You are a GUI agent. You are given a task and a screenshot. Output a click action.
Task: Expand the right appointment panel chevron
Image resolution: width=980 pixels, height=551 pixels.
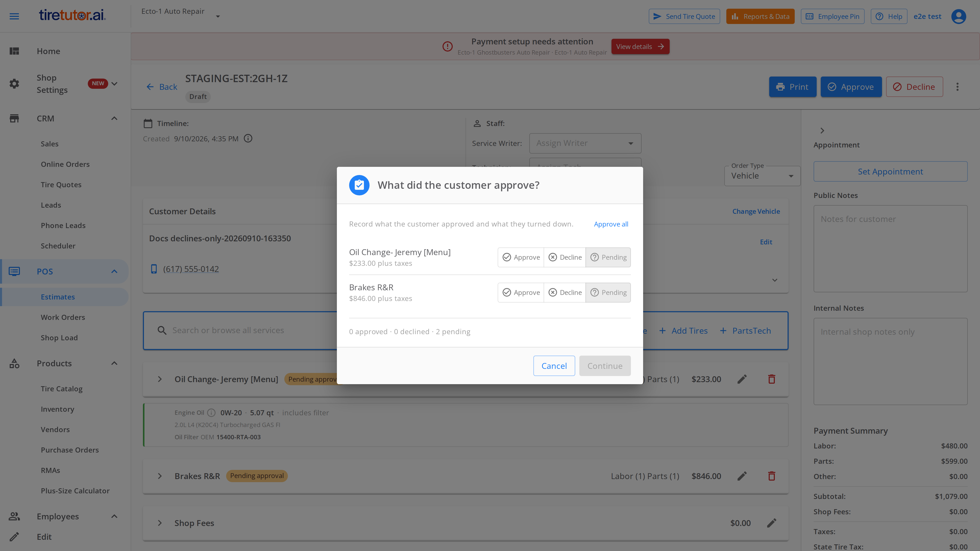(822, 130)
